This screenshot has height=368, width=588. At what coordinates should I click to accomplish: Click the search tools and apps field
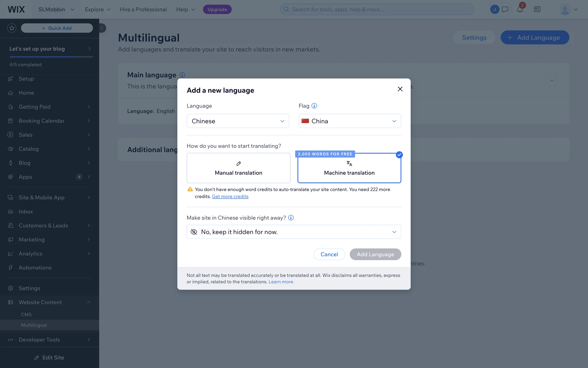tap(377, 10)
